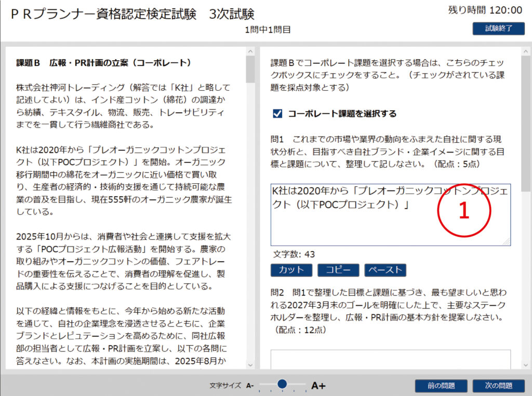Image resolution: width=532 pixels, height=396 pixels.
Task: Toggle the コーポレート課題を選択する checkbox
Action: [277, 114]
